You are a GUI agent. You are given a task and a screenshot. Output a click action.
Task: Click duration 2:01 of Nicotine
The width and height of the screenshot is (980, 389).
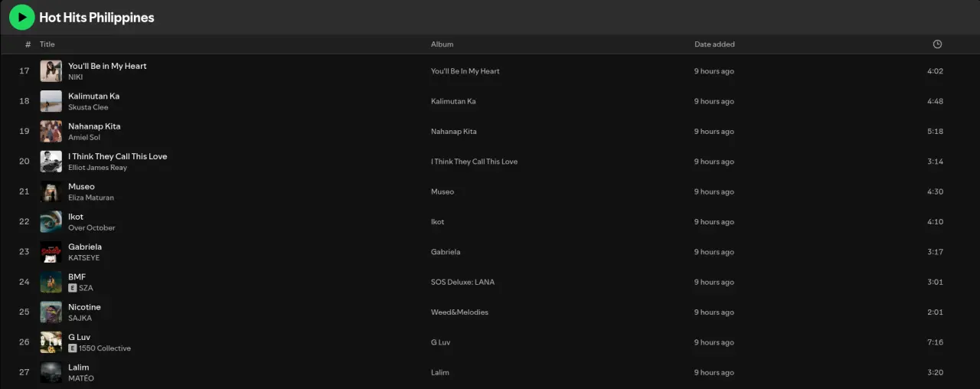tap(935, 312)
